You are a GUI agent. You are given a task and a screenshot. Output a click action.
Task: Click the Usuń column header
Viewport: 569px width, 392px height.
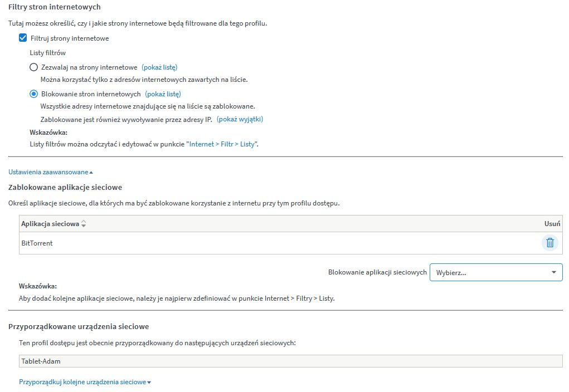[552, 223]
